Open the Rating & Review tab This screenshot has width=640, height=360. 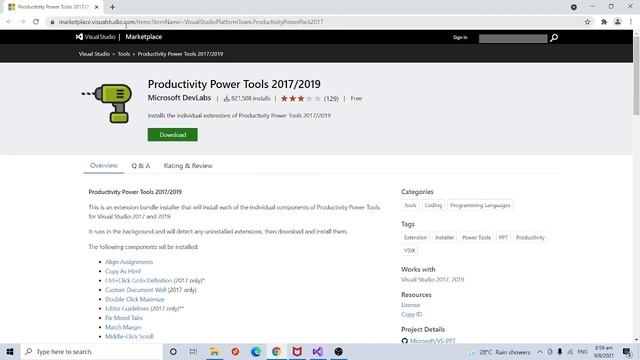(x=188, y=165)
